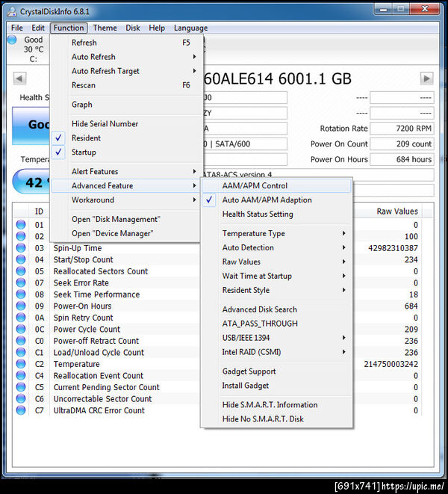Click the status orb for Seek Error Rate
Image resolution: width=448 pixels, height=494 pixels.
tap(21, 282)
